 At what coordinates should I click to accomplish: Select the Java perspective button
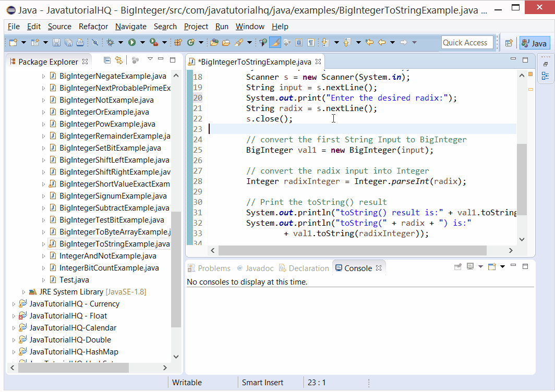534,43
